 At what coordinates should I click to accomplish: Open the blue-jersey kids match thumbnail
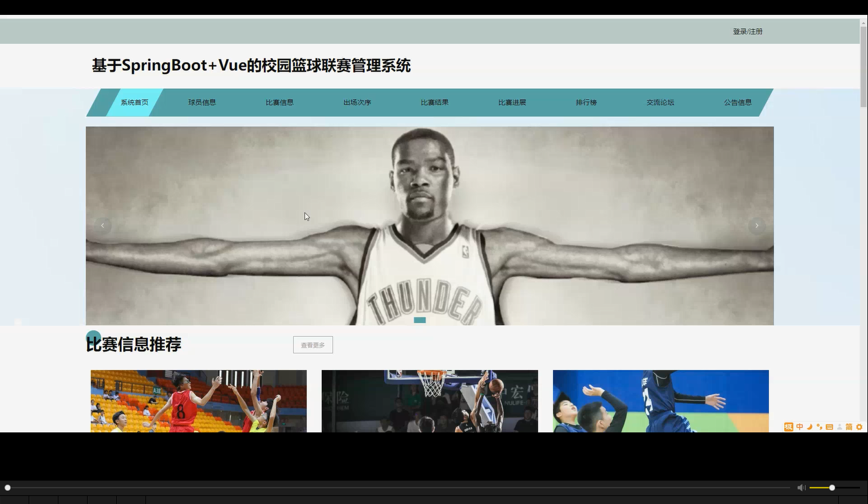tap(661, 401)
